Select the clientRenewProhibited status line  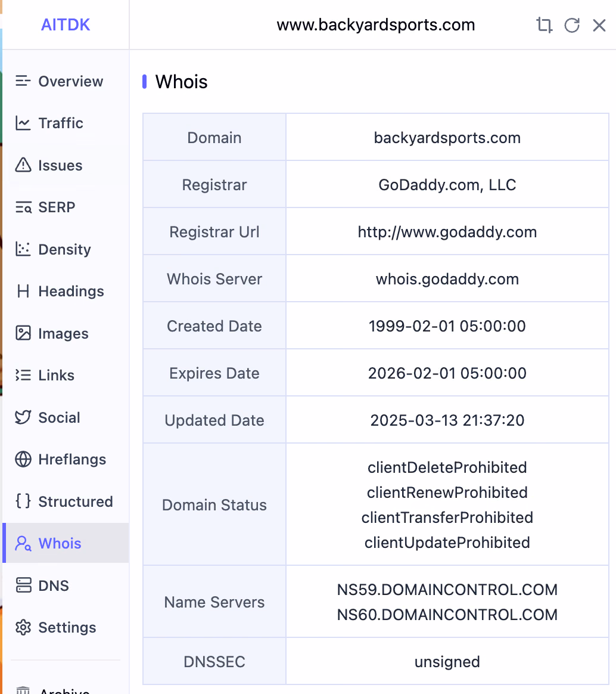coord(447,492)
